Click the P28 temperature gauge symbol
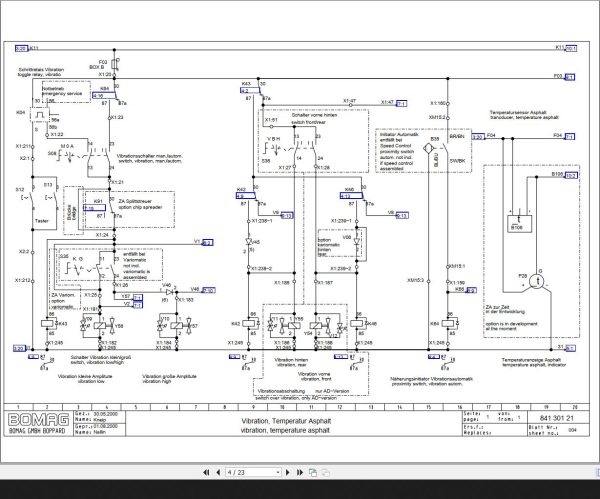Viewport: 600px width, 499px height. click(x=538, y=282)
